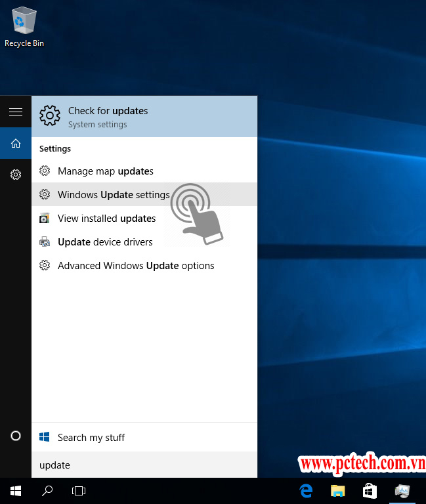Open Advanced Windows Update options

pos(136,266)
